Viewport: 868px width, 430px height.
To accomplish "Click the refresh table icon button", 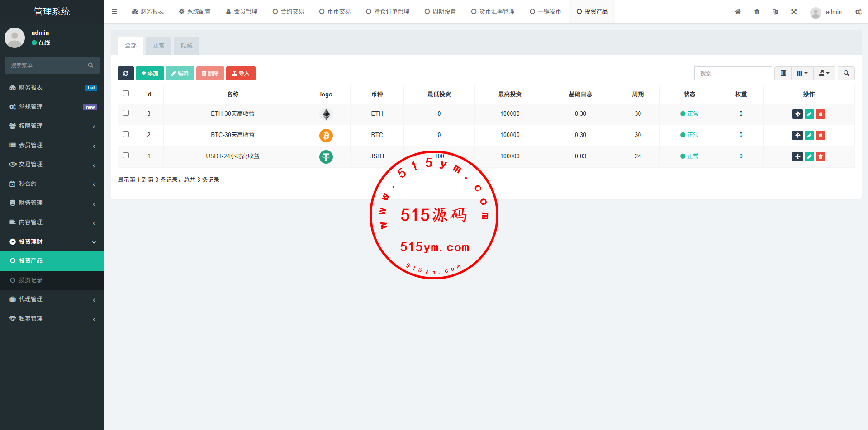I will (125, 73).
